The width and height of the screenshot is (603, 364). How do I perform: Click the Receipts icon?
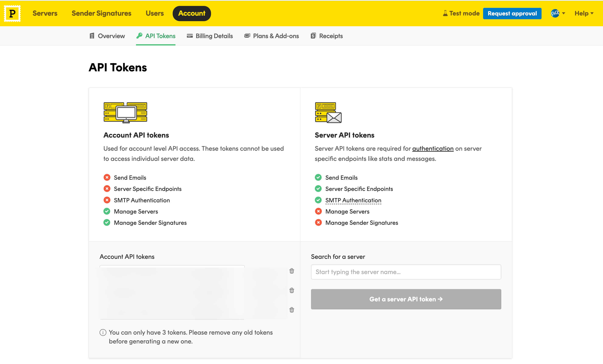[x=313, y=36]
